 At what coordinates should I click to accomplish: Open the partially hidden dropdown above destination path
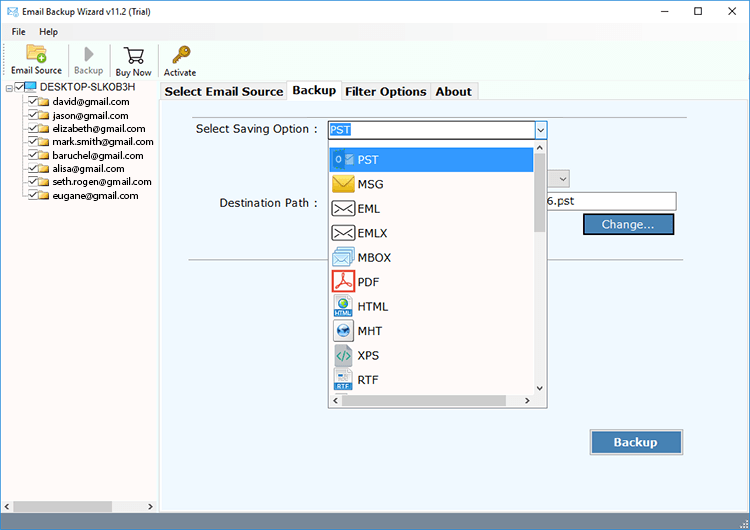tap(563, 179)
